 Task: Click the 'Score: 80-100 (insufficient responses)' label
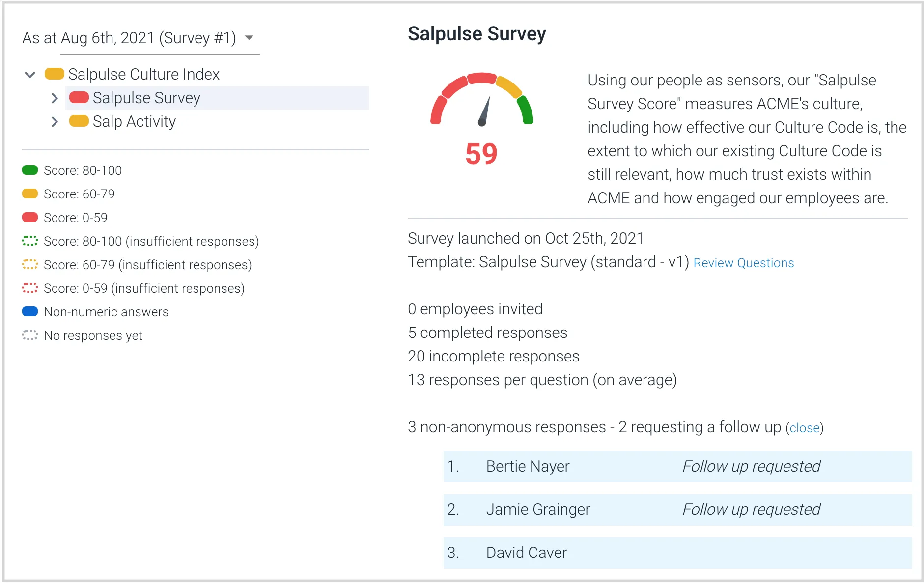click(151, 241)
